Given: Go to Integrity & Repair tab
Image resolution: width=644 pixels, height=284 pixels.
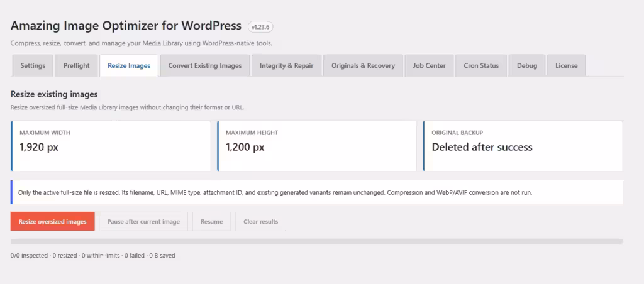Looking at the screenshot, I should (x=286, y=66).
